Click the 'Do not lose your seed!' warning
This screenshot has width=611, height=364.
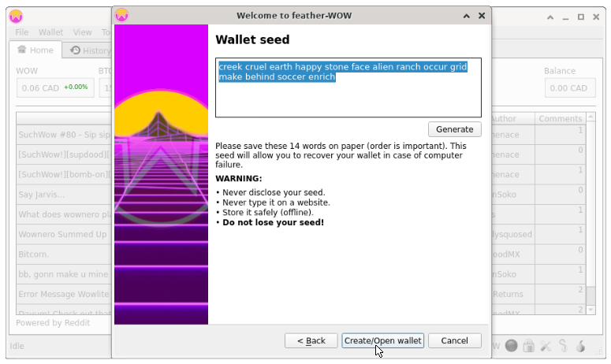[x=273, y=223]
